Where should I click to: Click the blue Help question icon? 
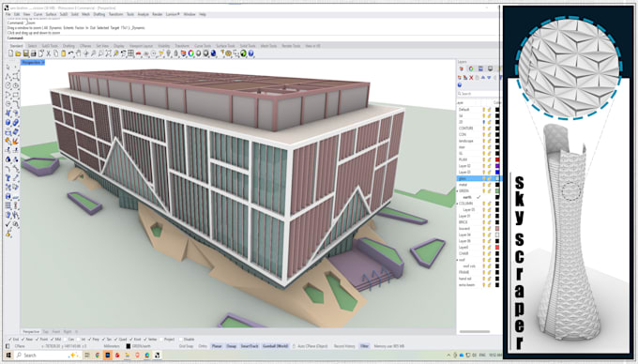tap(251, 53)
